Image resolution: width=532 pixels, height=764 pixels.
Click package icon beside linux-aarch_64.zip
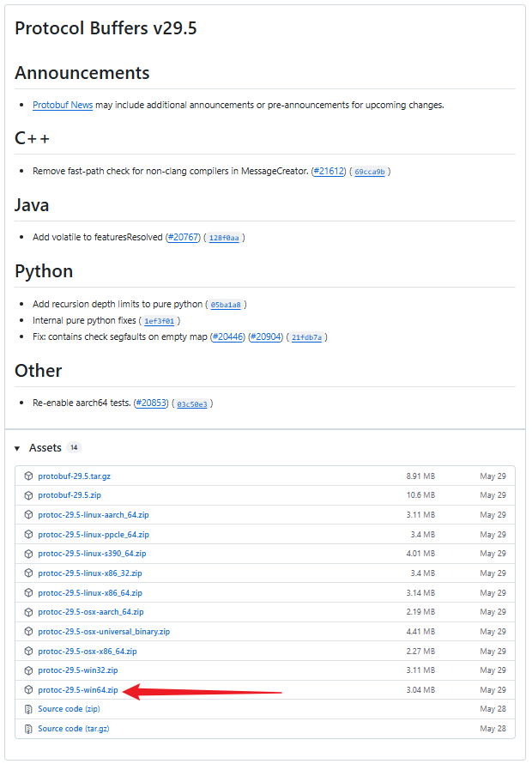[28, 515]
